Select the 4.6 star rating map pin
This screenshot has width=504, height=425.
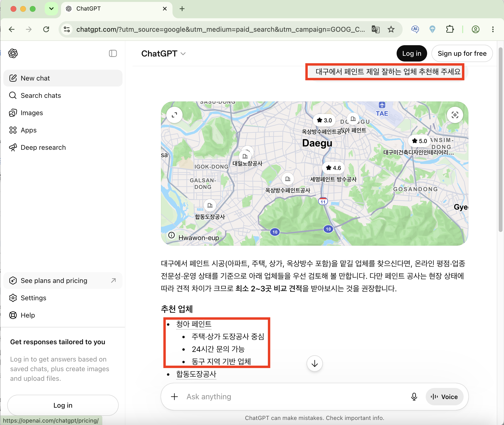tap(333, 168)
